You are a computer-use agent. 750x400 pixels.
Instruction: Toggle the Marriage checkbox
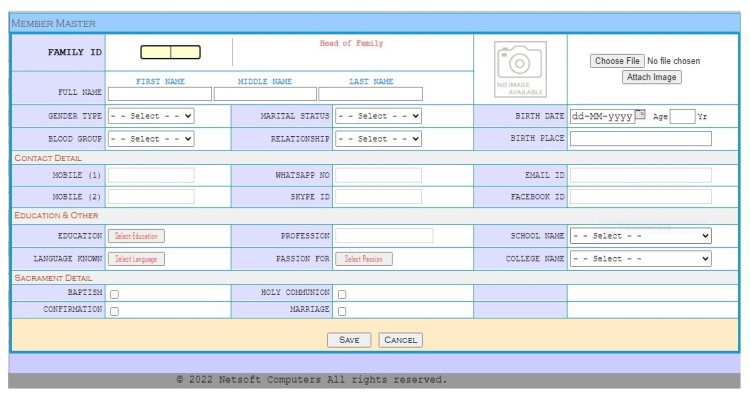(342, 311)
